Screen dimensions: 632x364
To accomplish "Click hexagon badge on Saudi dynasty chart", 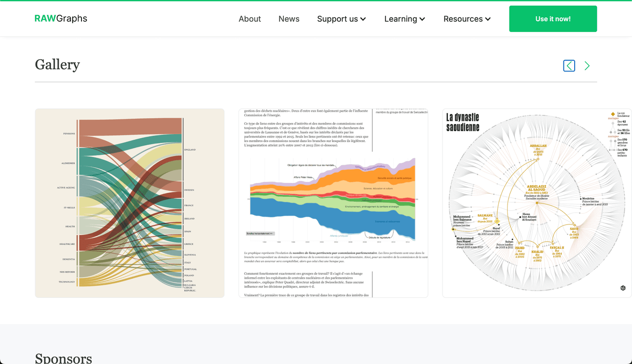I will point(623,288).
